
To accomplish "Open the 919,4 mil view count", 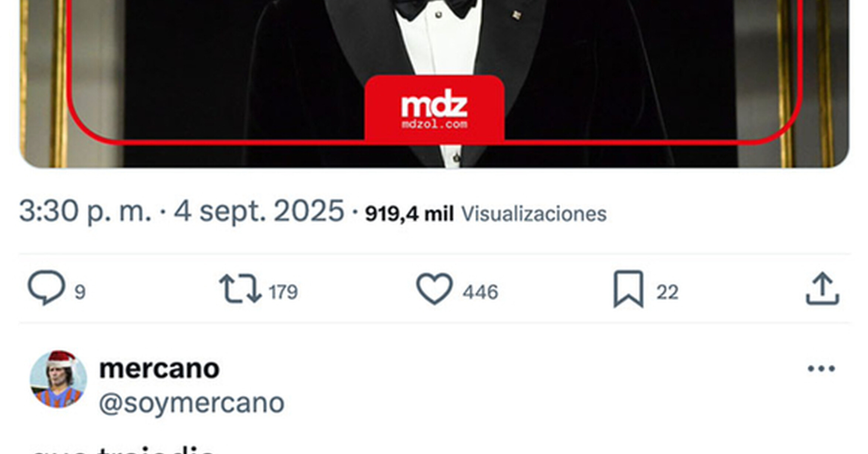I will click(x=409, y=214).
